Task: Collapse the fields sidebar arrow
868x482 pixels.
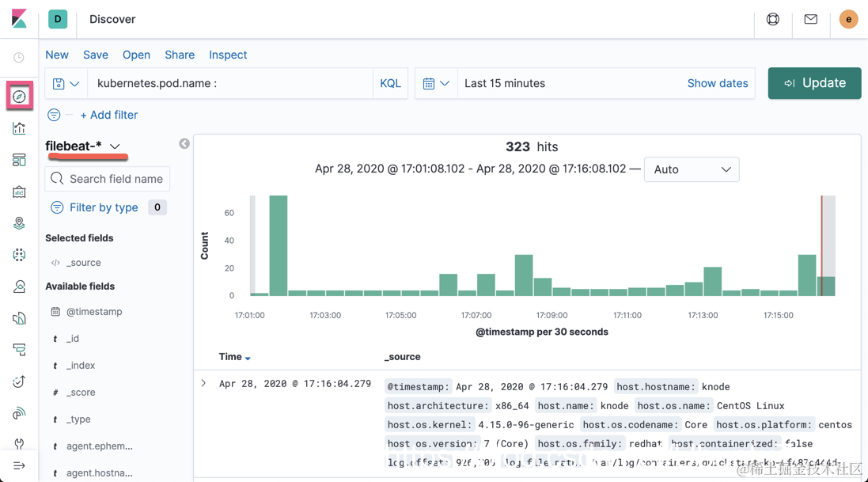Action: [184, 144]
